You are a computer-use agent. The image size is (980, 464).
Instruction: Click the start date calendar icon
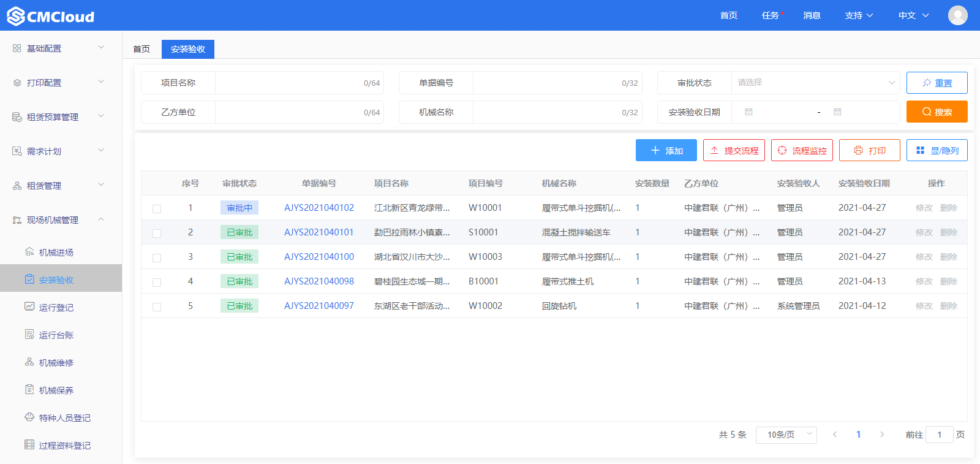coord(748,112)
